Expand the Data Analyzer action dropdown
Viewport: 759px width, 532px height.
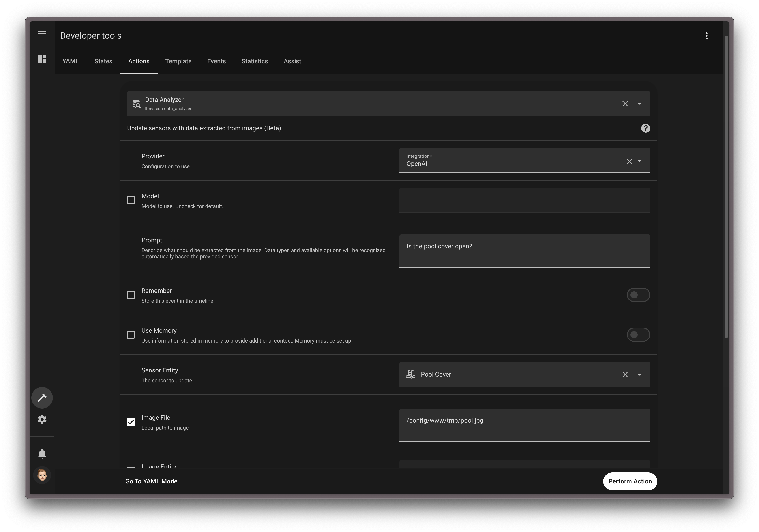pyautogui.click(x=639, y=104)
